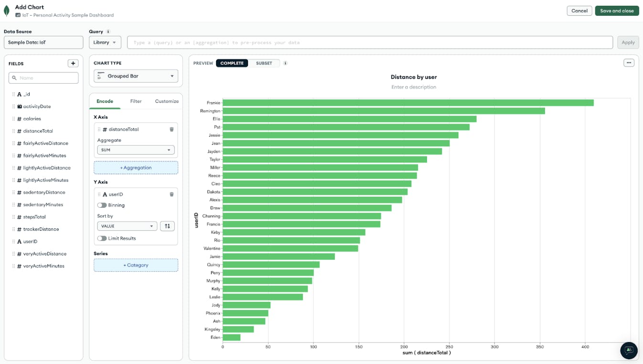Click the search magnifier in fields box
The width and height of the screenshot is (643, 364).
pyautogui.click(x=15, y=78)
